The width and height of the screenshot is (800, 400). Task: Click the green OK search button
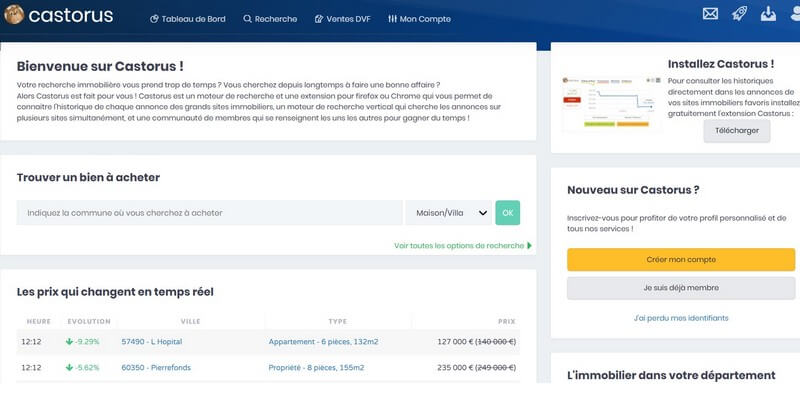[x=508, y=213]
